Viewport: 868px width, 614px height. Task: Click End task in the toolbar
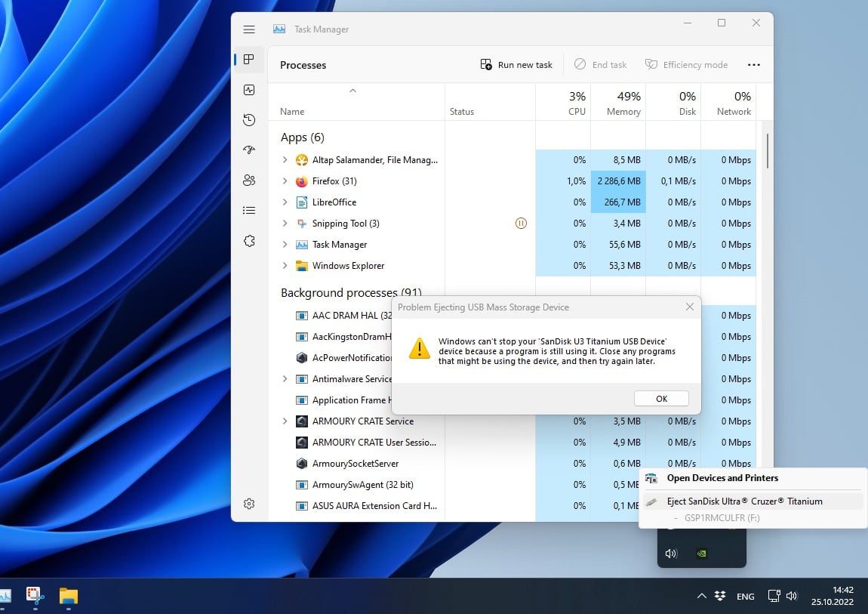coord(601,65)
